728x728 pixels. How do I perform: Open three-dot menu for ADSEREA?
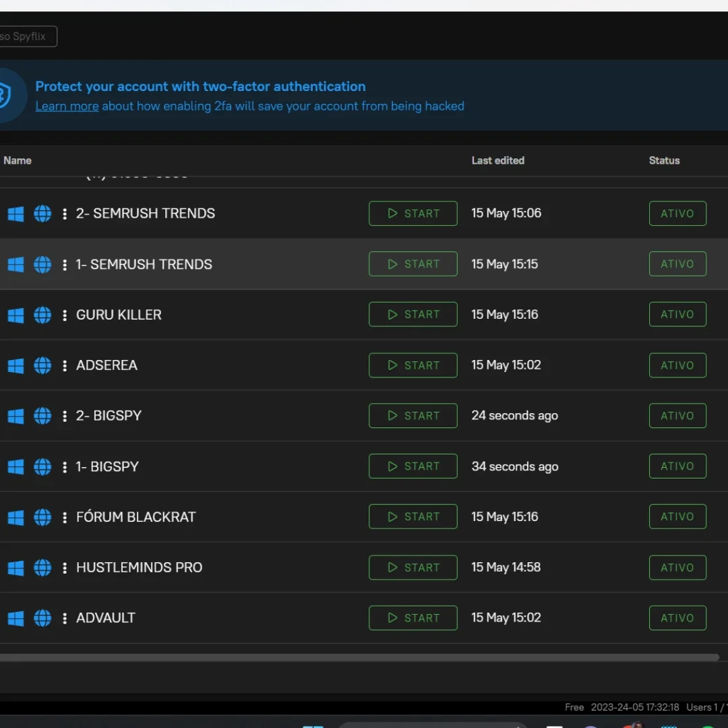[x=65, y=365]
